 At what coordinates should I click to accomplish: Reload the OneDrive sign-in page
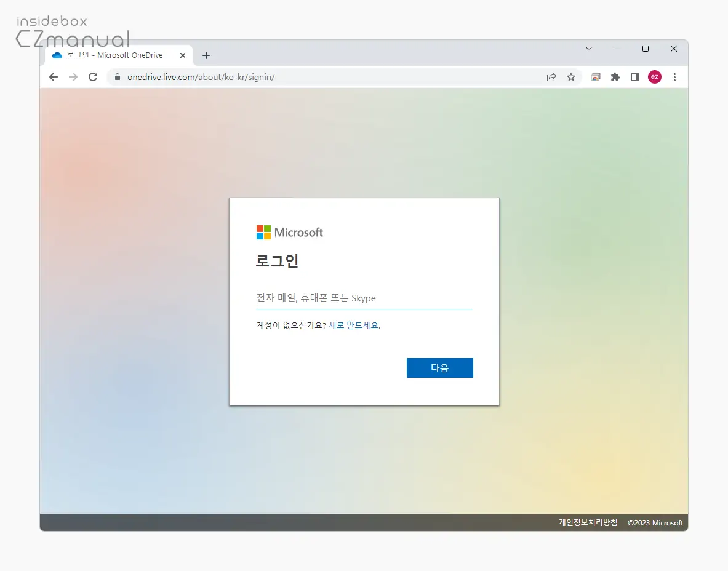(x=93, y=77)
